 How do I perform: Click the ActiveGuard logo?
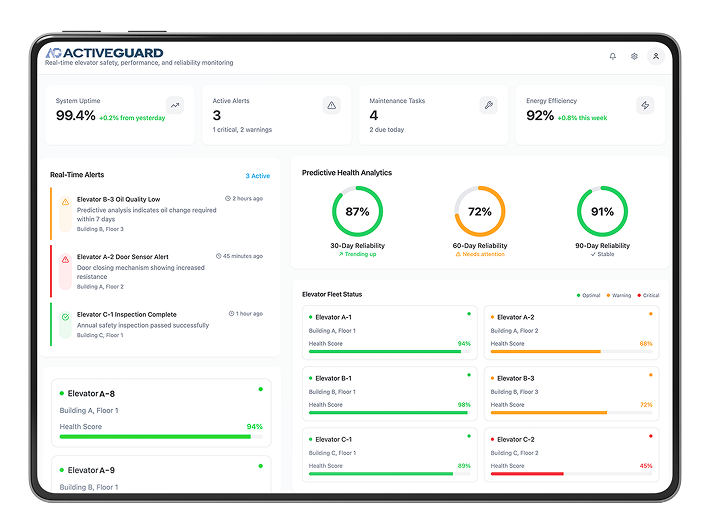(104, 52)
